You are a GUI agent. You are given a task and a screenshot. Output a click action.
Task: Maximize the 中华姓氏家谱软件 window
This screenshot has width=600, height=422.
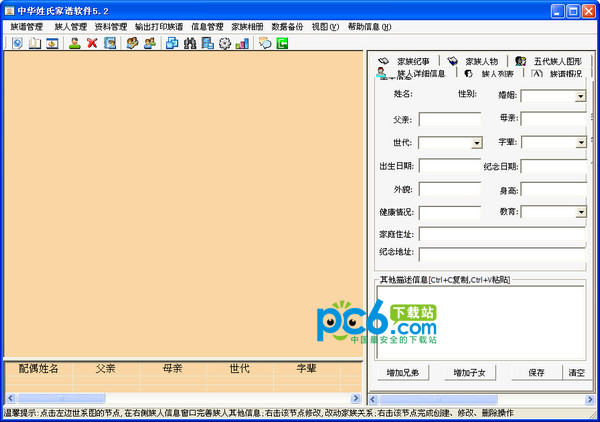click(573, 11)
